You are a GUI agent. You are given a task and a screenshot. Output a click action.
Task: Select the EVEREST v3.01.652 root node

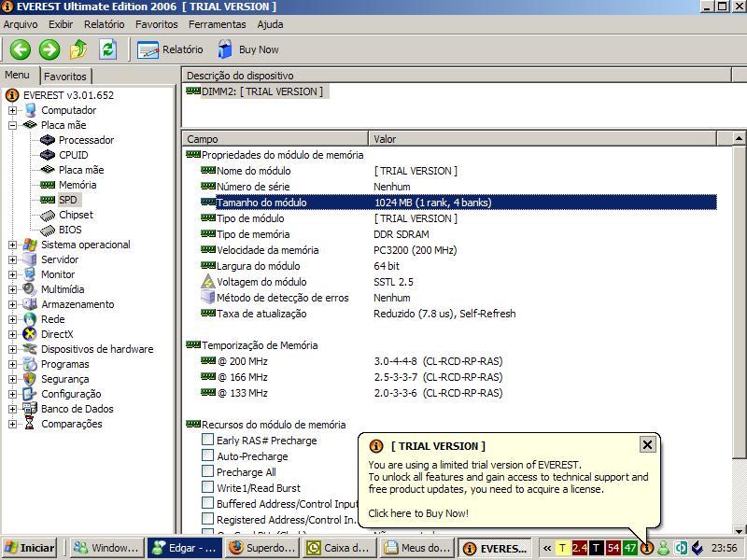(x=68, y=95)
